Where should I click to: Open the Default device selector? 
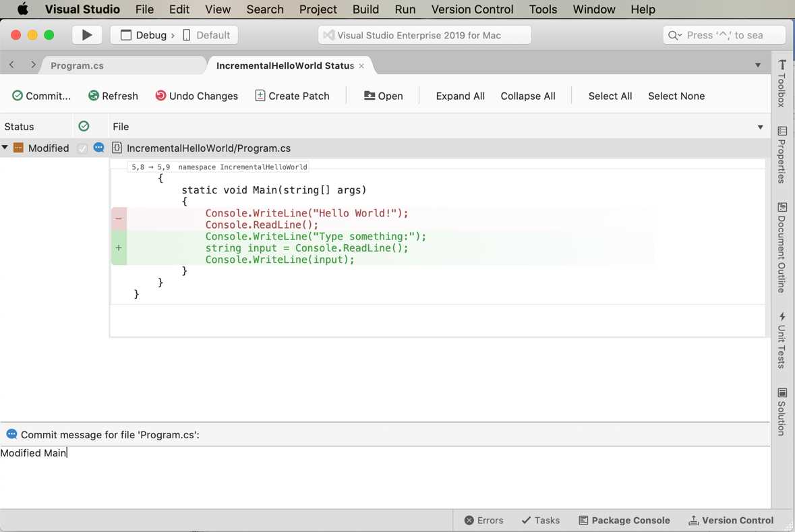(x=206, y=35)
